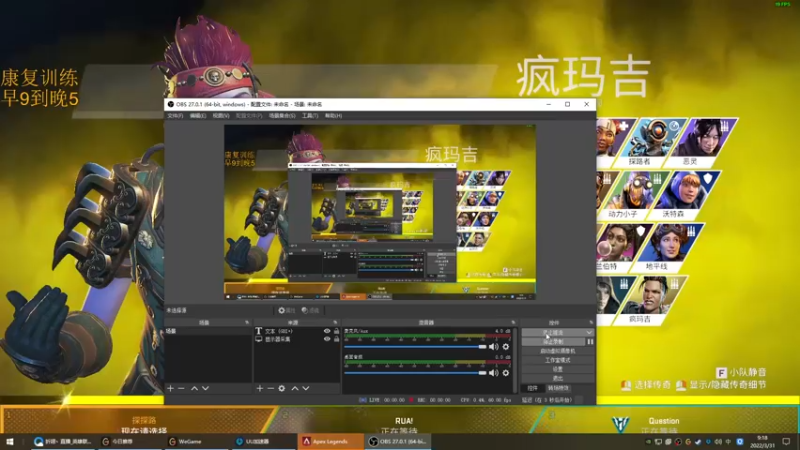Screen dimensions: 800x450
Task: Click the OBS logo in title bar
Action: tap(170, 104)
